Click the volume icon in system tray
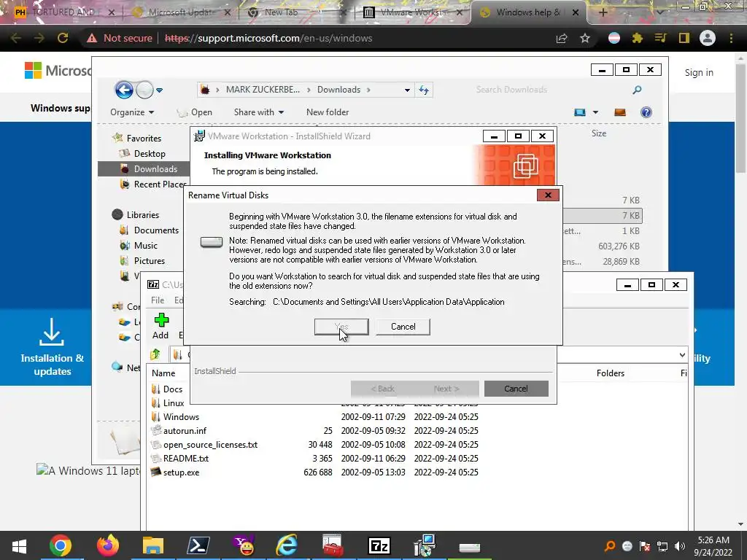 [680, 546]
